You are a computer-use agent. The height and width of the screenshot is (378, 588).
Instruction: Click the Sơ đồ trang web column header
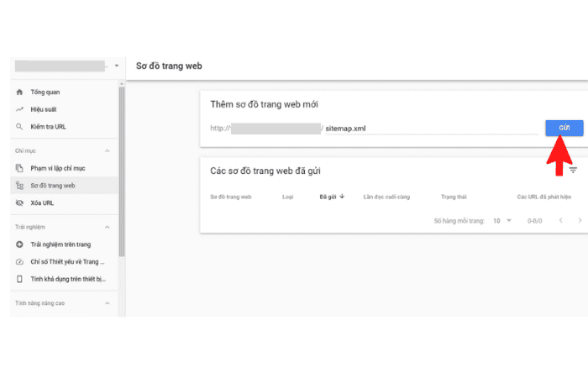[231, 197]
